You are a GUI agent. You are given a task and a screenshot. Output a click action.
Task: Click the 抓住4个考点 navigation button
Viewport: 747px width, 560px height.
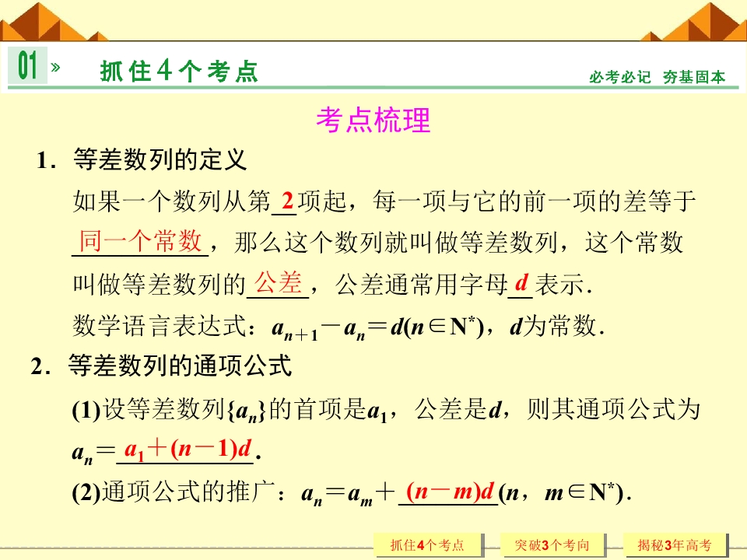pos(428,544)
